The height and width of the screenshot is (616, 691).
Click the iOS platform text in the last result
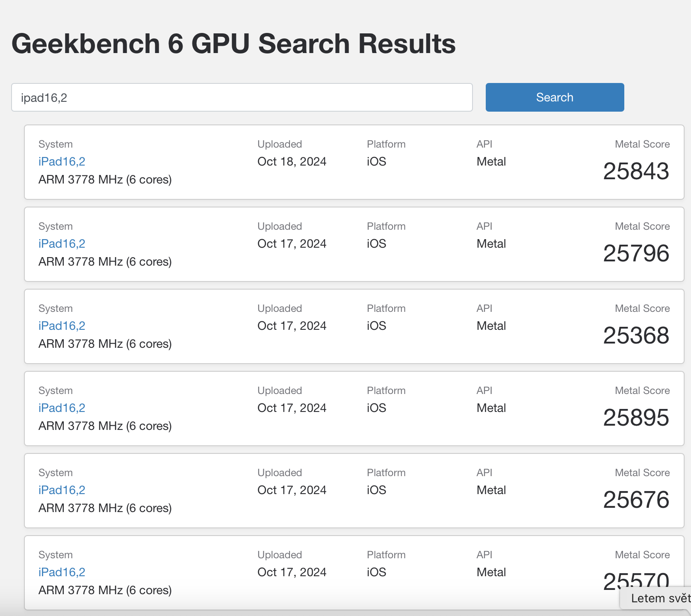point(375,572)
